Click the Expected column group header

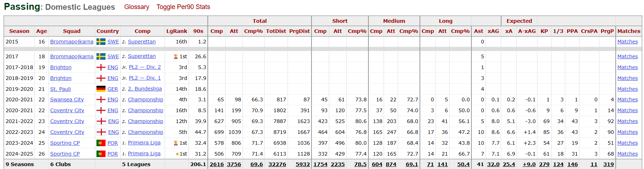pyautogui.click(x=519, y=21)
